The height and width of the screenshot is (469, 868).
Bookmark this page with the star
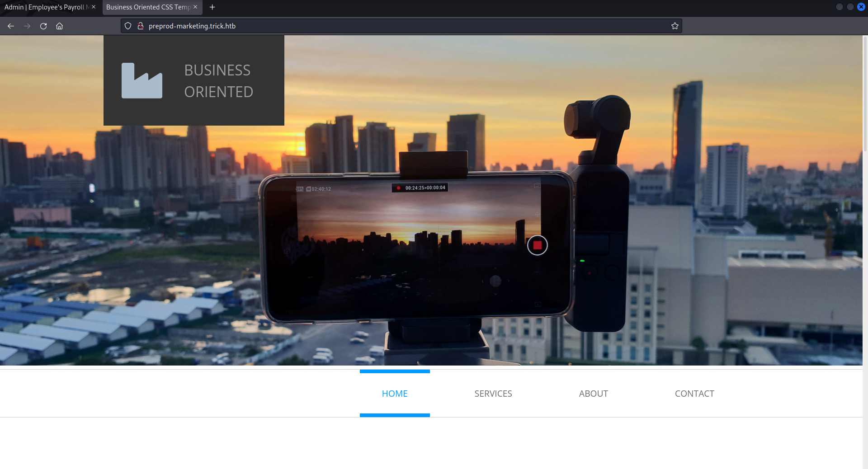(675, 26)
